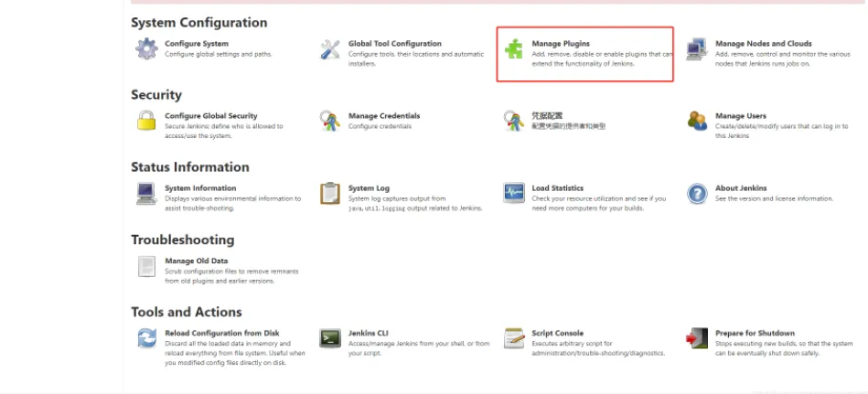Screen dimensions: 868x394
Task: Open the System Log link
Action: [x=369, y=188]
